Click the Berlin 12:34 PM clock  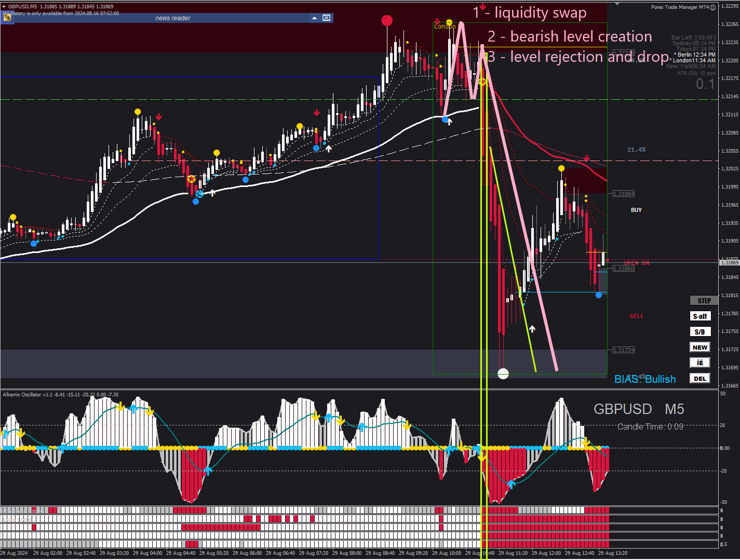pyautogui.click(x=695, y=55)
